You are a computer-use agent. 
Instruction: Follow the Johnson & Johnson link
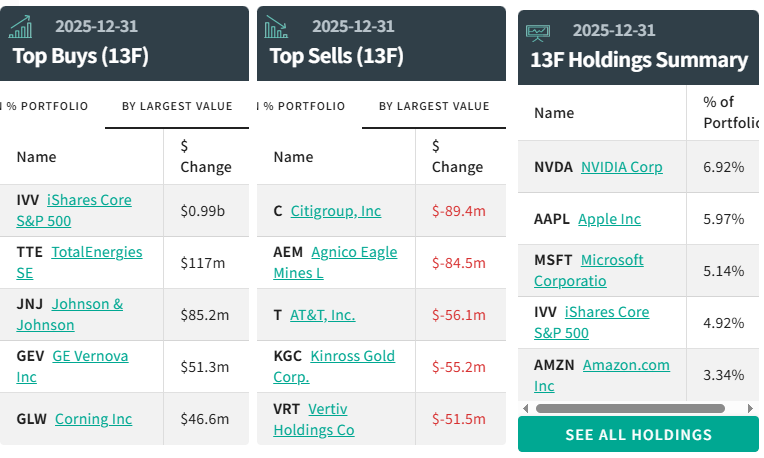click(87, 304)
